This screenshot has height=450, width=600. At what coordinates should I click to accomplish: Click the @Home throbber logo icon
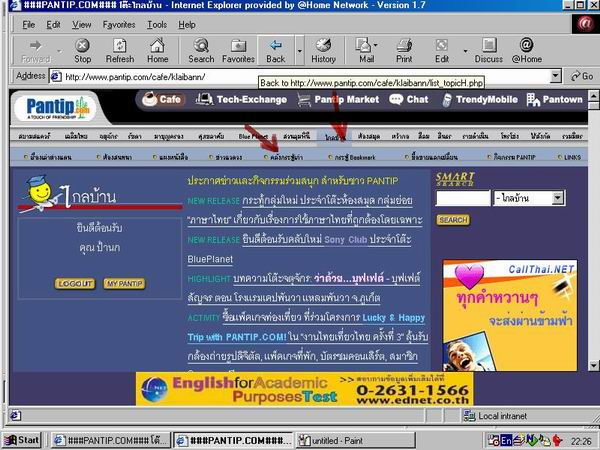click(x=585, y=24)
